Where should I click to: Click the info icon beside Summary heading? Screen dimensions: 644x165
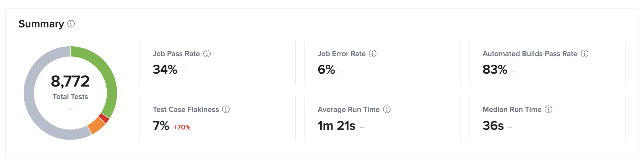click(x=71, y=24)
